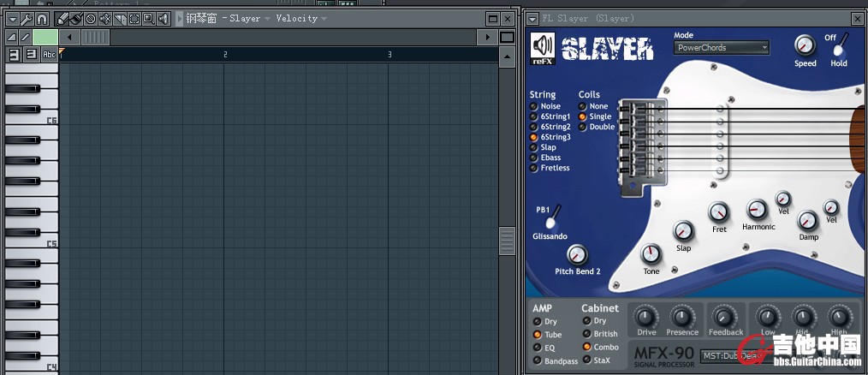Screen dimensions: 868x375
Task: Select the Slice tool
Action: (x=120, y=20)
